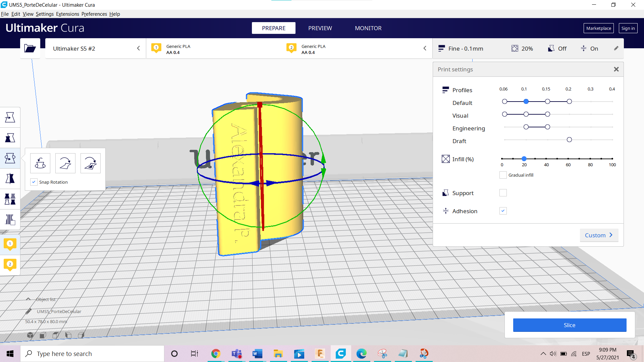Collapse the Object list panel

click(29, 299)
